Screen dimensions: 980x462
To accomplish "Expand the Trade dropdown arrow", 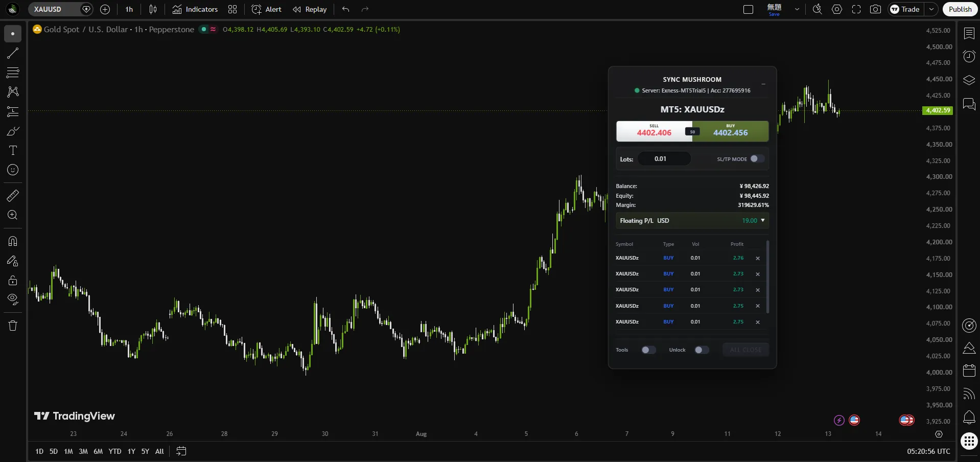I will (931, 9).
